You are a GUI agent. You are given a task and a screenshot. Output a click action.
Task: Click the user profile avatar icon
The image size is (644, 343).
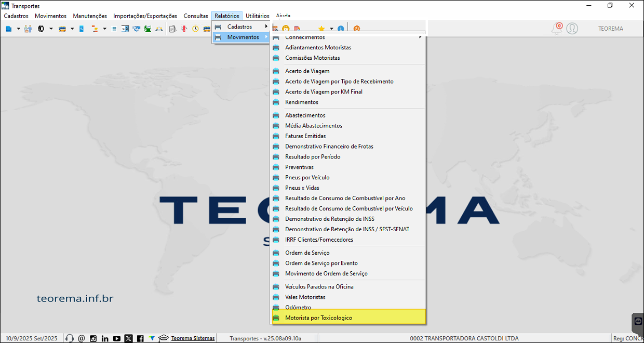pos(572,29)
